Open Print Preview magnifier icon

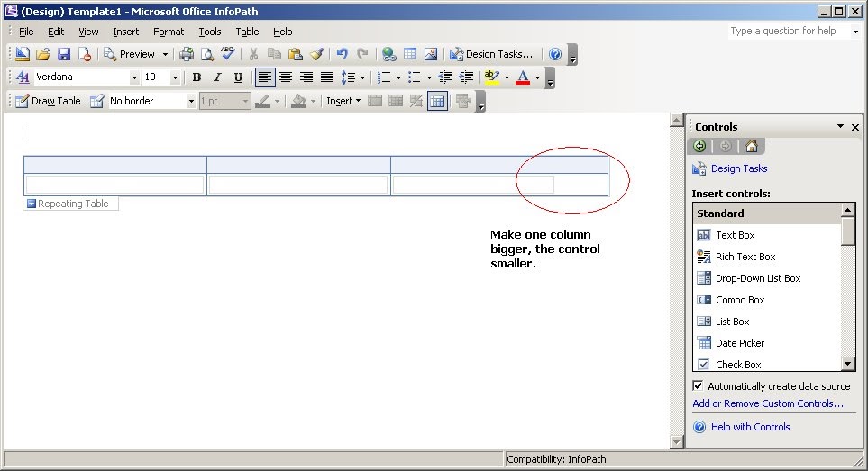pos(207,54)
